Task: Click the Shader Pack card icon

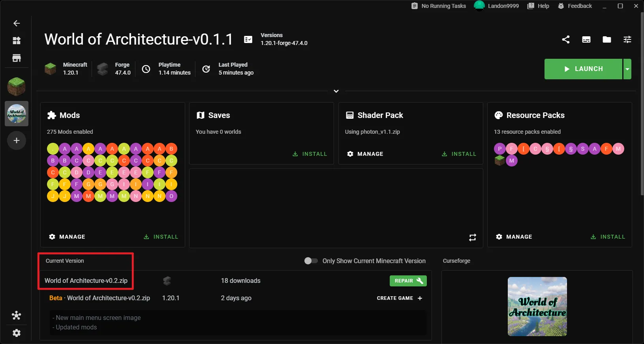Action: point(350,115)
